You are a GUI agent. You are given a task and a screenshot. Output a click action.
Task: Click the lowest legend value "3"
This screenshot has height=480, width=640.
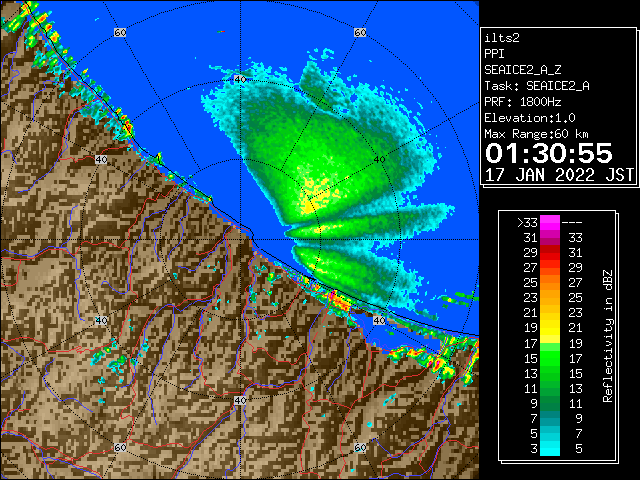pos(534,449)
